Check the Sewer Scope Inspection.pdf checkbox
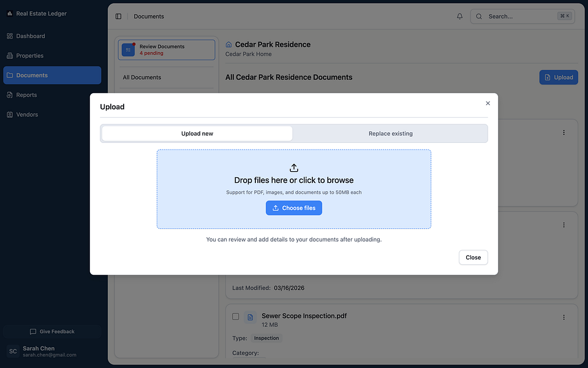 [235, 316]
